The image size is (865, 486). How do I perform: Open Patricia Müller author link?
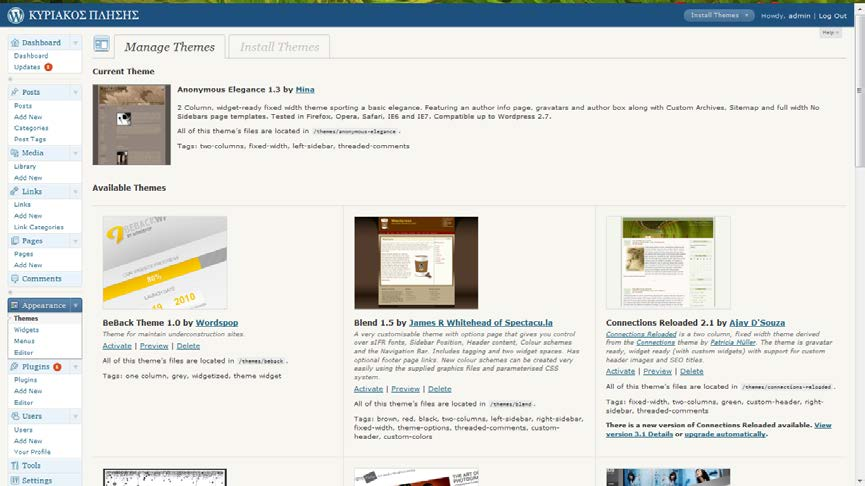[733, 343]
